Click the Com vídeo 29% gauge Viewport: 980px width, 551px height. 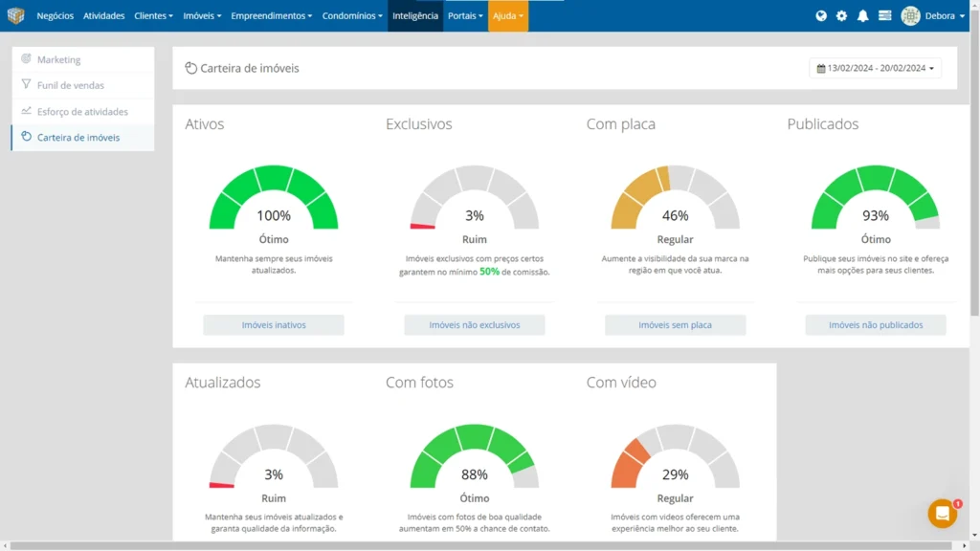[x=675, y=456]
